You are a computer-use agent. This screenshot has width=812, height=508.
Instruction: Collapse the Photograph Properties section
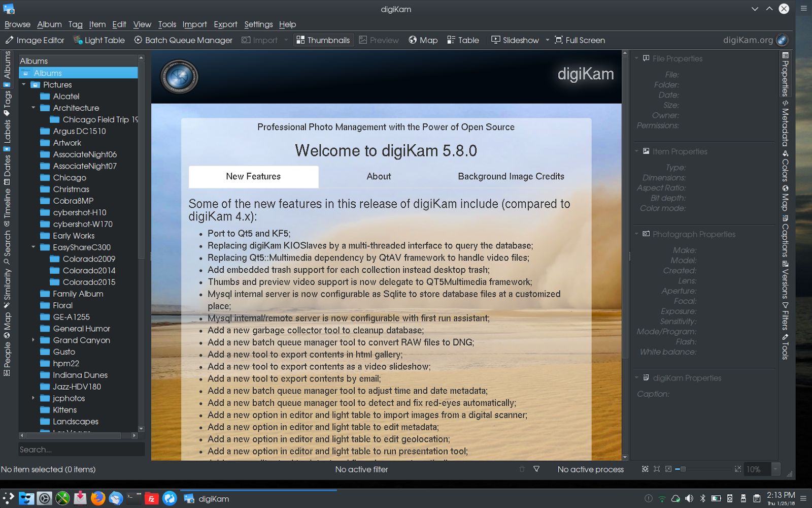[636, 234]
